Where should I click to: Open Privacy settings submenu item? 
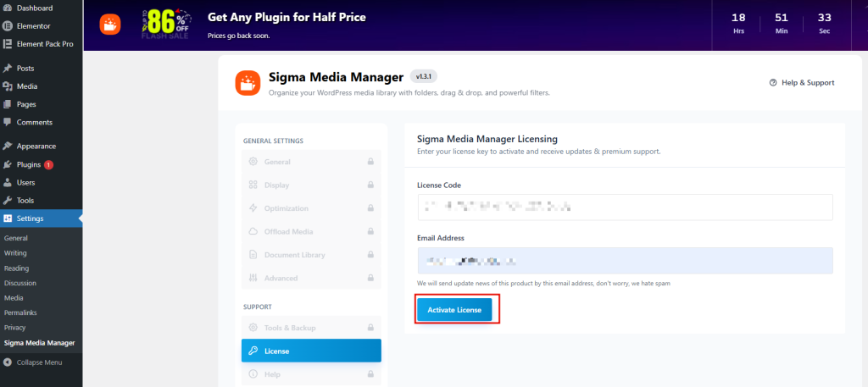[15, 328]
